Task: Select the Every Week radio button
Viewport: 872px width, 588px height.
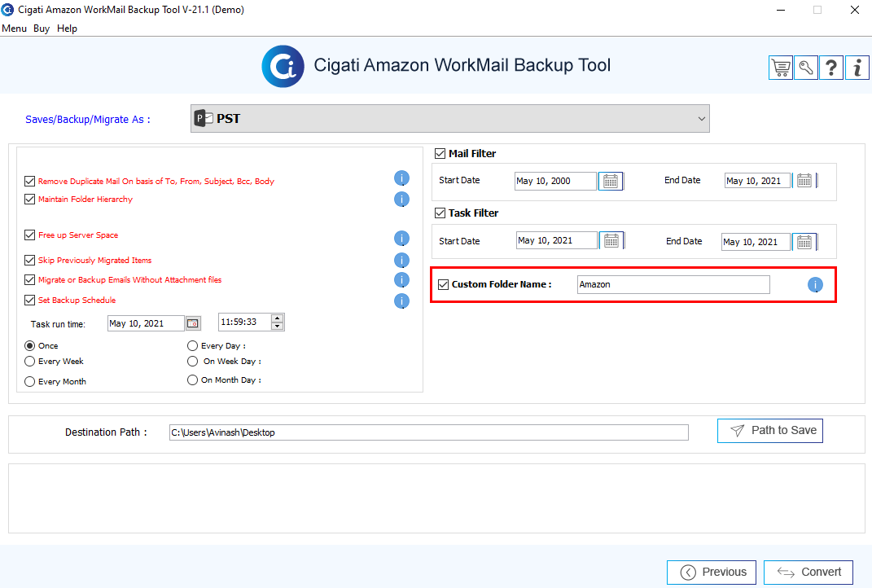Action: [30, 362]
